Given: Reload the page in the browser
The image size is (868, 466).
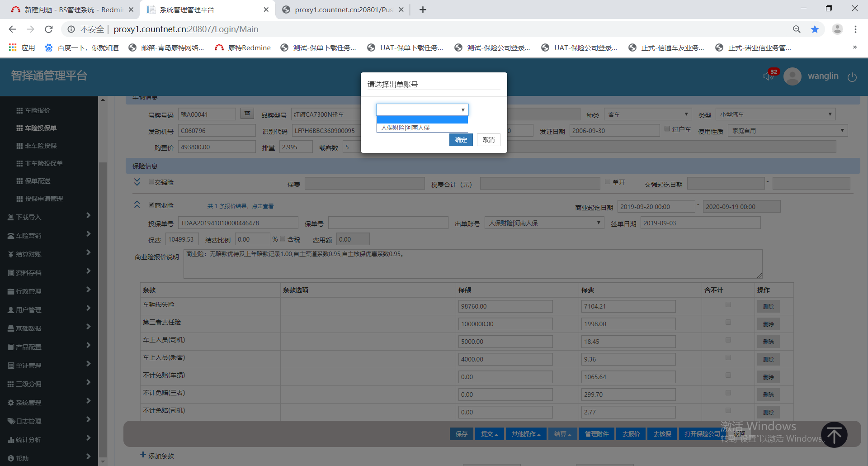Looking at the screenshot, I should coord(49,29).
